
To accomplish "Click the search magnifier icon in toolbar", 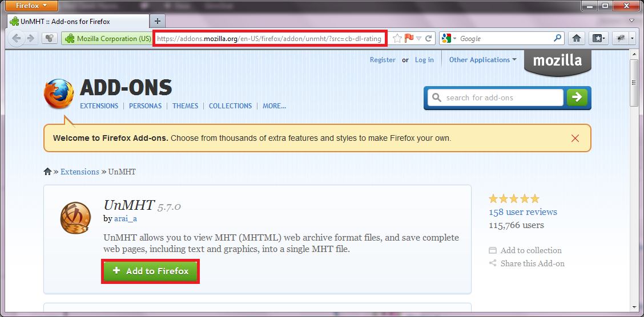I will pyautogui.click(x=557, y=38).
